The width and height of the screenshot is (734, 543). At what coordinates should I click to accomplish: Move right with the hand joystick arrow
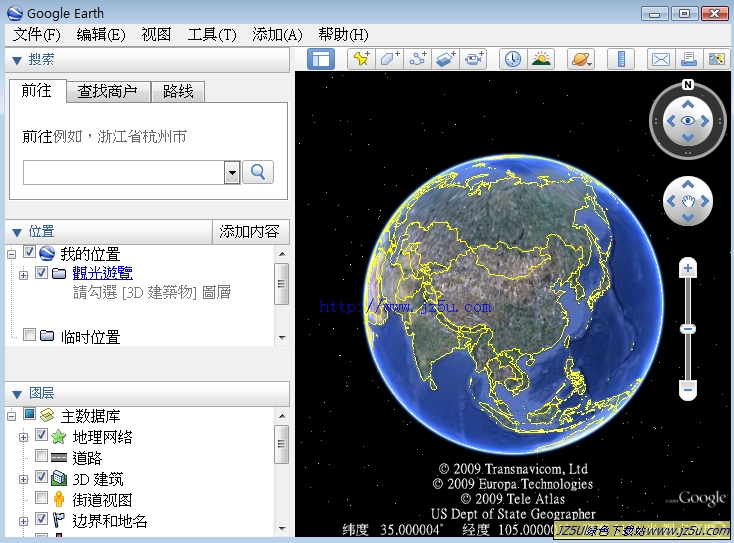coord(705,201)
